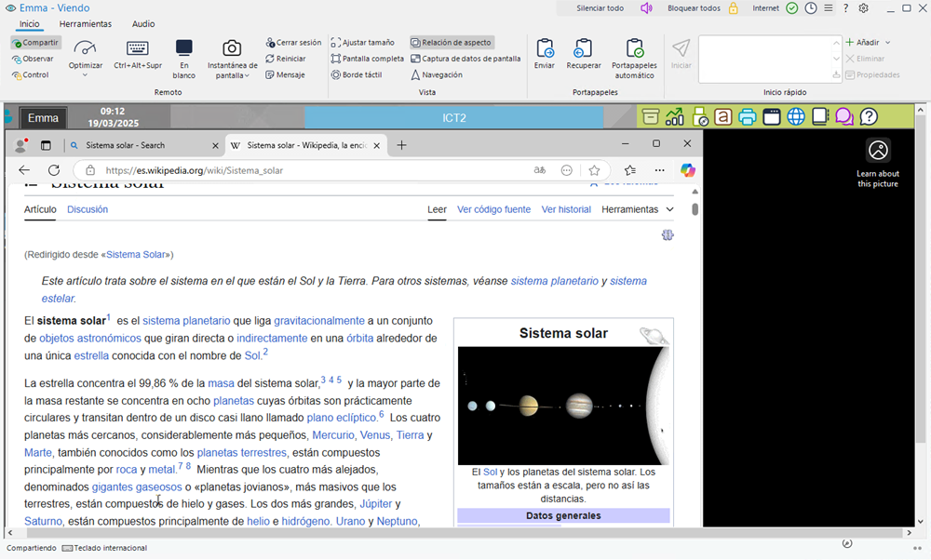Add this page to favorites with the star
This screenshot has height=560, width=931.
[x=594, y=170]
